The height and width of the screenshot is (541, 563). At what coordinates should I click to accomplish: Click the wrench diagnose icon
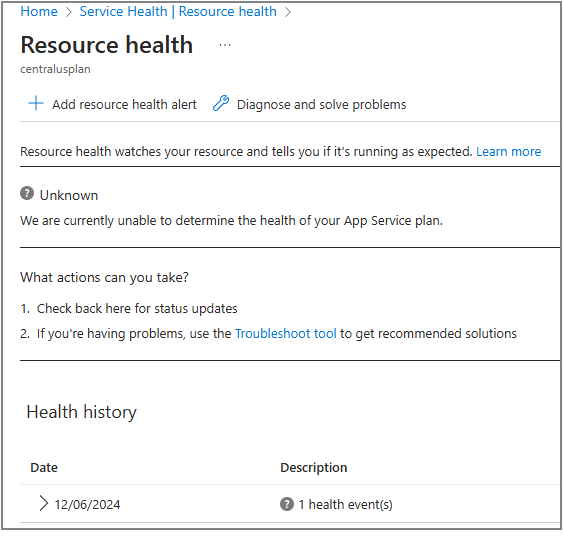point(221,103)
